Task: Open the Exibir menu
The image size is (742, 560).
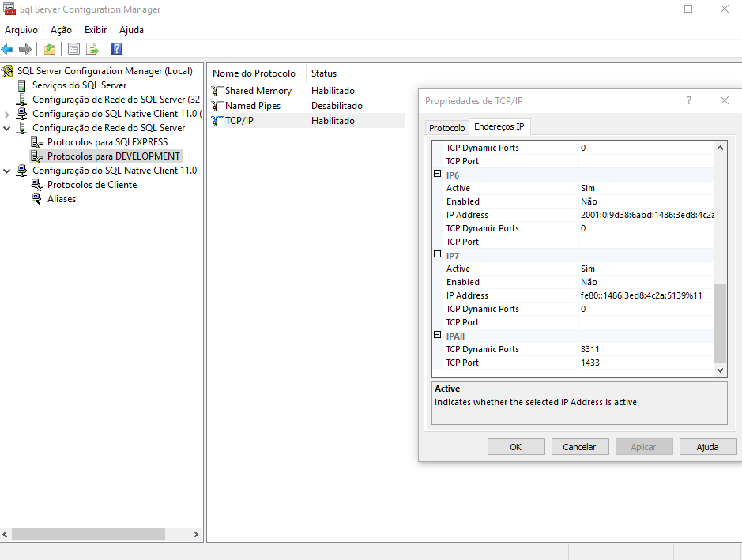Action: pyautogui.click(x=96, y=30)
